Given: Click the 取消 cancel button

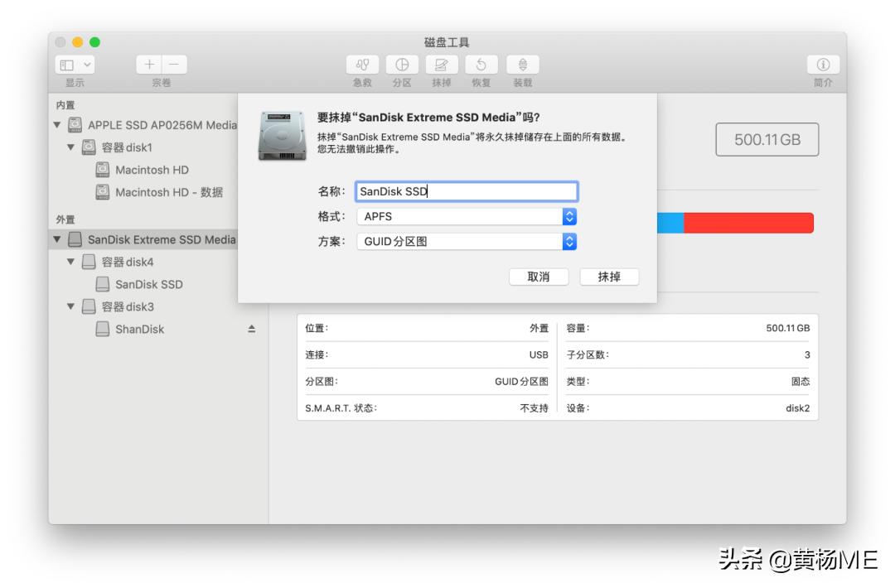Looking at the screenshot, I should click(x=539, y=277).
